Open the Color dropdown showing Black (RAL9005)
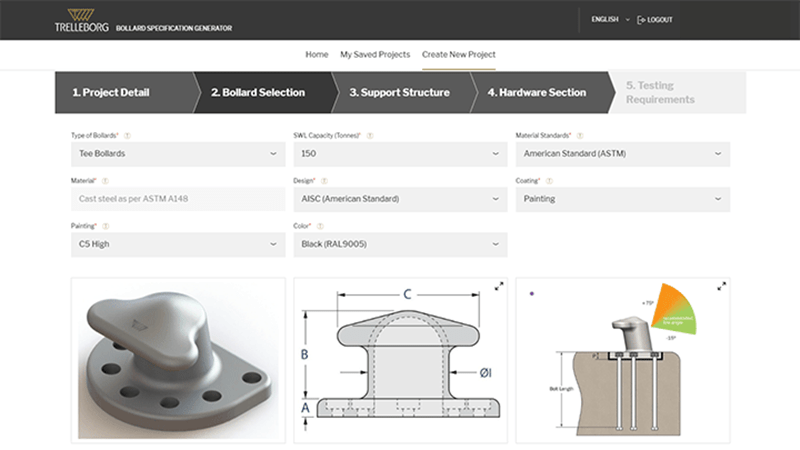This screenshot has width=800, height=450. [x=400, y=245]
